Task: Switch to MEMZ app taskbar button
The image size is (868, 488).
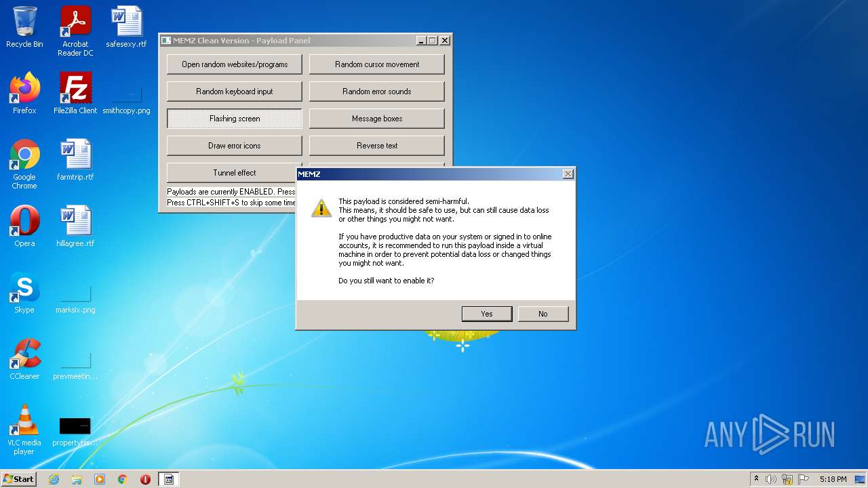Action: pyautogui.click(x=169, y=479)
